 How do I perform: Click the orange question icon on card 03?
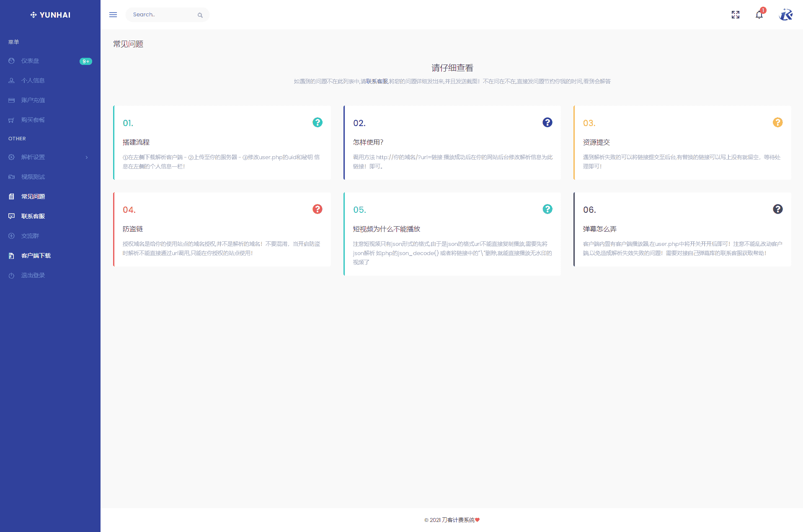click(x=777, y=122)
